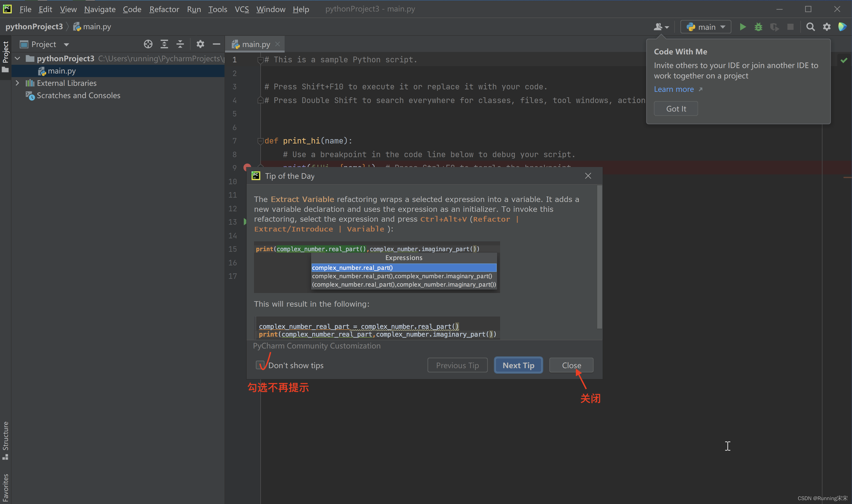Toggle the Structure tool window button

pyautogui.click(x=5, y=440)
